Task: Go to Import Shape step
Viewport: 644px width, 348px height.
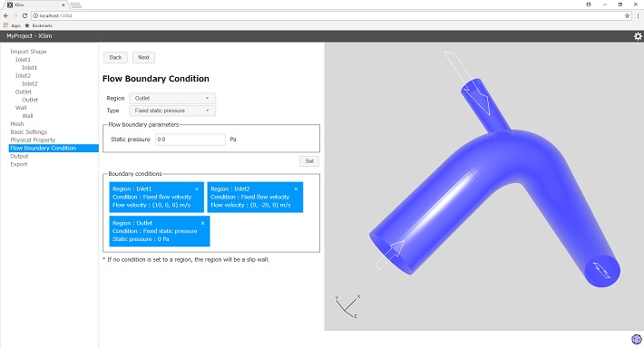Action: pos(28,52)
